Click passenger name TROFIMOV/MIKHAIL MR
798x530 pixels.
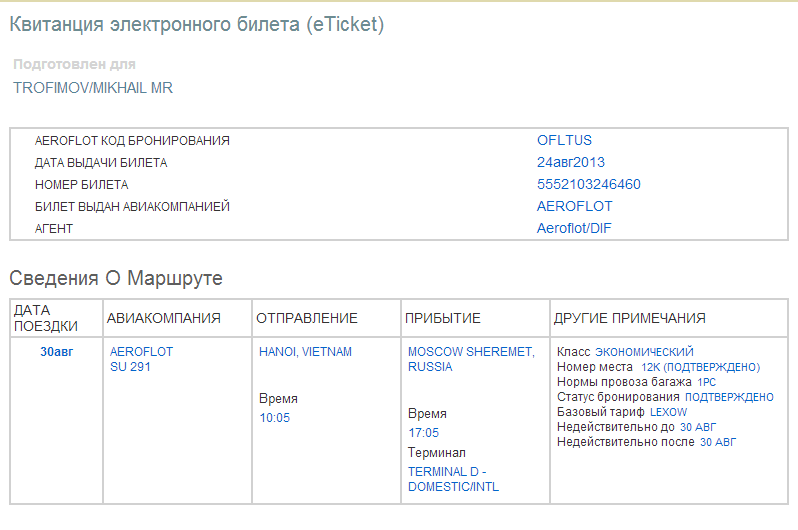(x=93, y=88)
